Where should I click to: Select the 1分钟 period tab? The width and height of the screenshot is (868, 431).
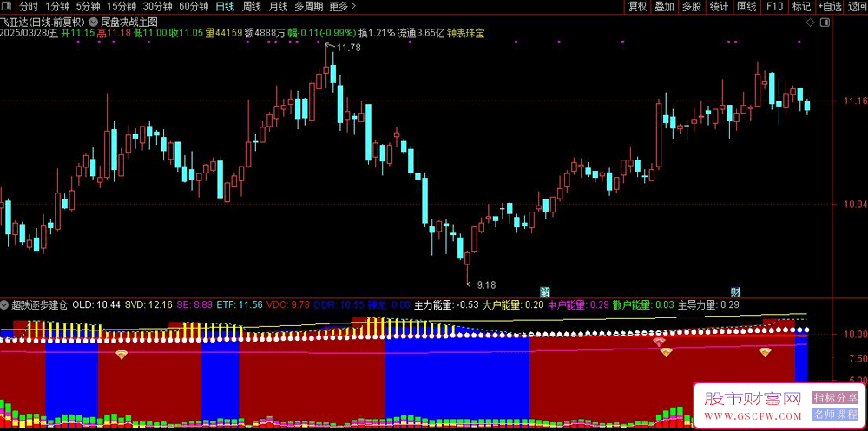pos(57,7)
